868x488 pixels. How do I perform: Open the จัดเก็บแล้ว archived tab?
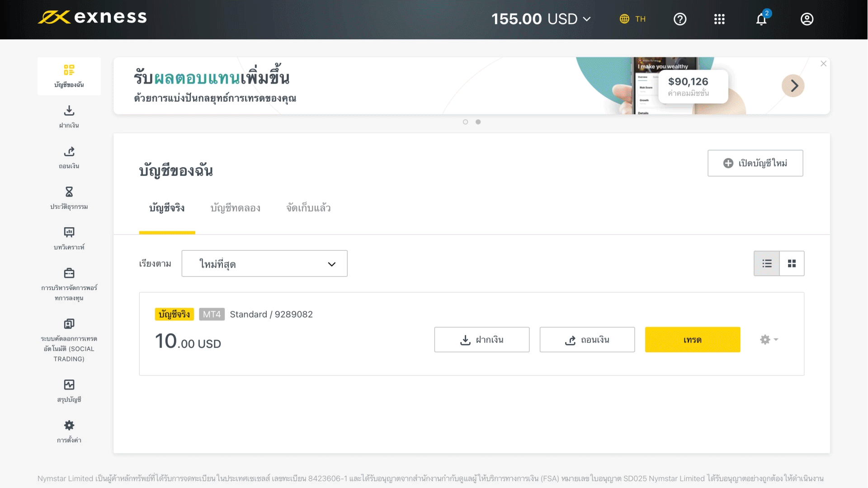pyautogui.click(x=308, y=208)
